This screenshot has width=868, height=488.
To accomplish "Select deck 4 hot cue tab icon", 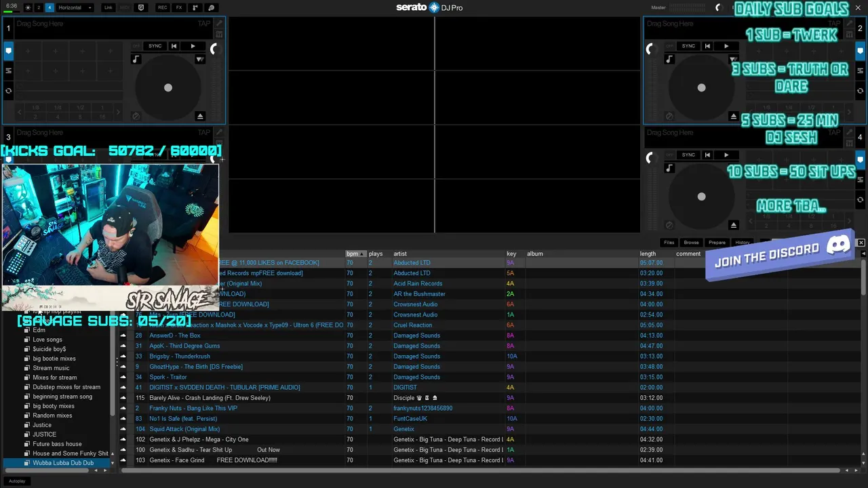I will point(860,160).
